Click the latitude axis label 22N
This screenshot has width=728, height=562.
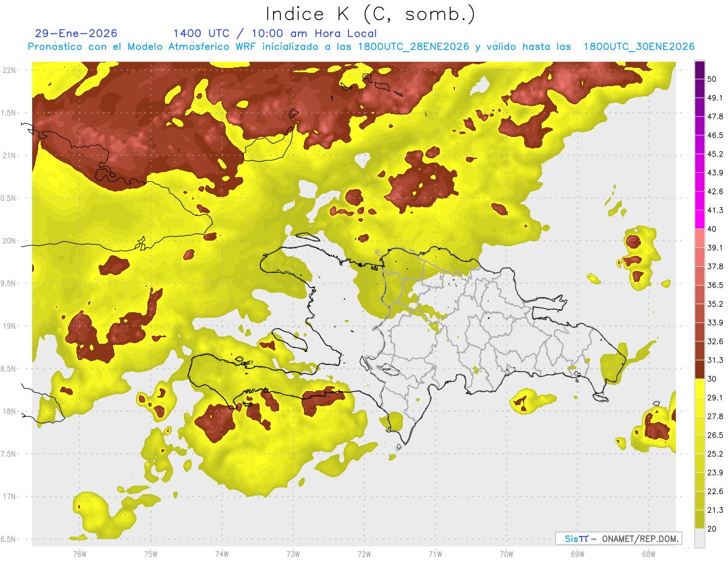pyautogui.click(x=10, y=70)
